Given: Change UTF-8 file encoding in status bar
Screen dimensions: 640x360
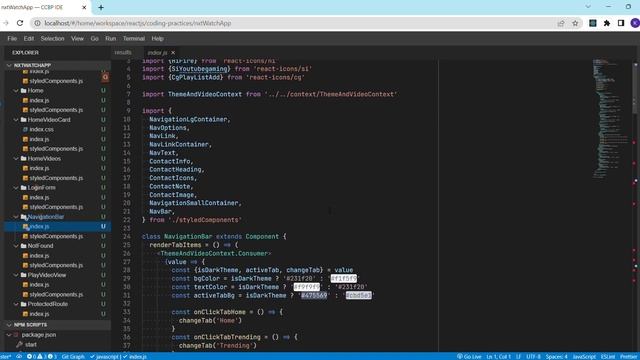Looking at the screenshot, I should 533,356.
